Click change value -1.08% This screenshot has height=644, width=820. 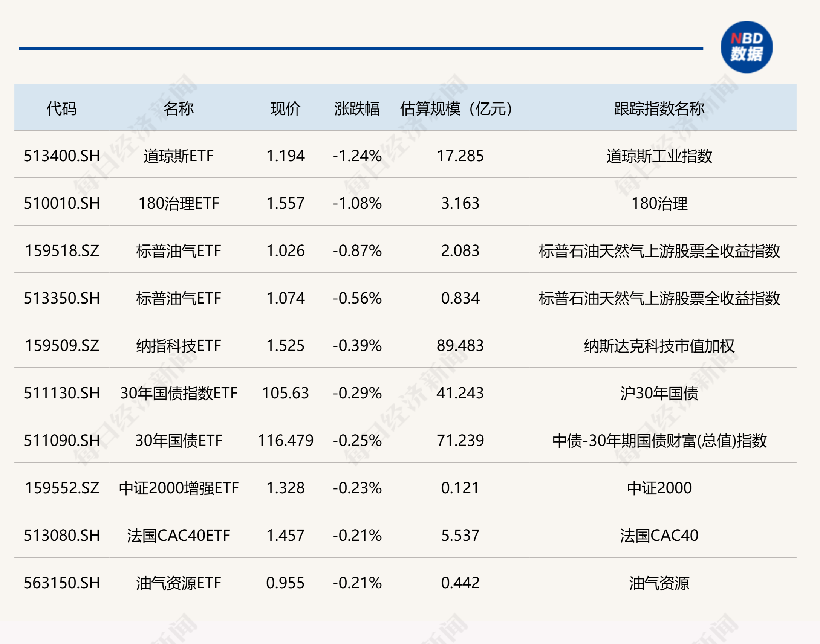click(x=357, y=203)
